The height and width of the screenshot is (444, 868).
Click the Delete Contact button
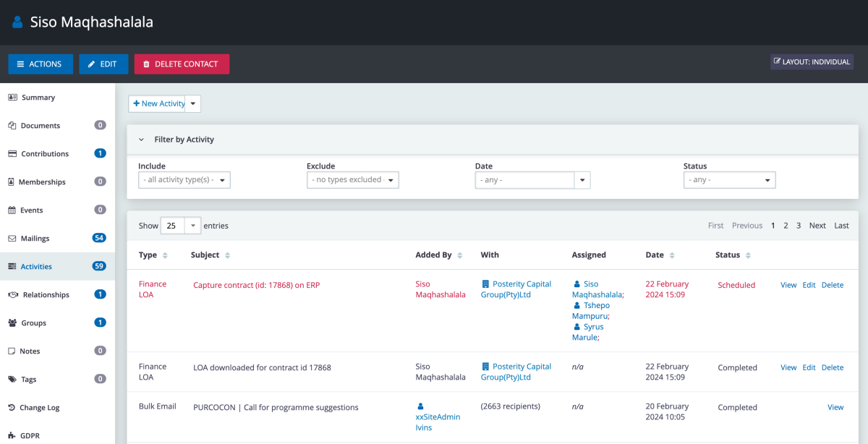(182, 64)
